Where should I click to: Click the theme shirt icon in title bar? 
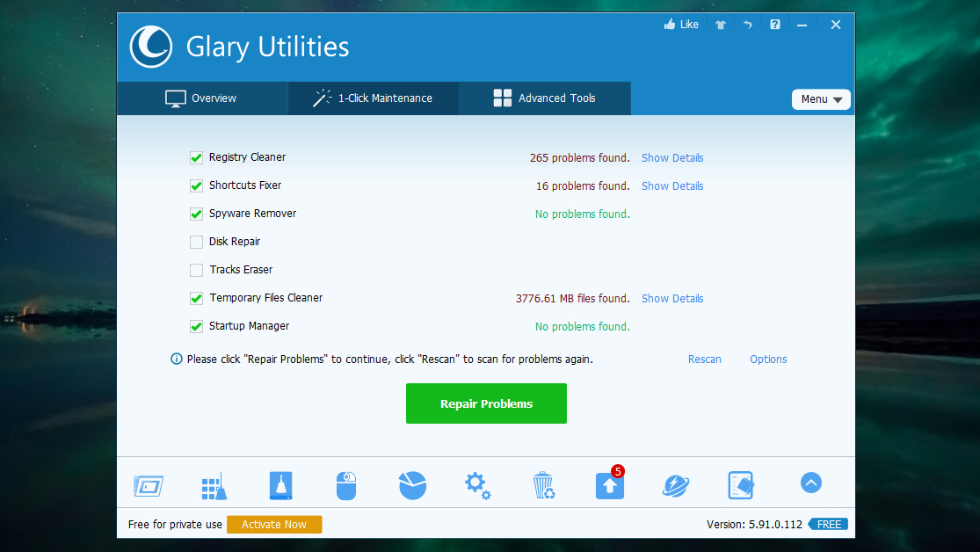(x=721, y=24)
